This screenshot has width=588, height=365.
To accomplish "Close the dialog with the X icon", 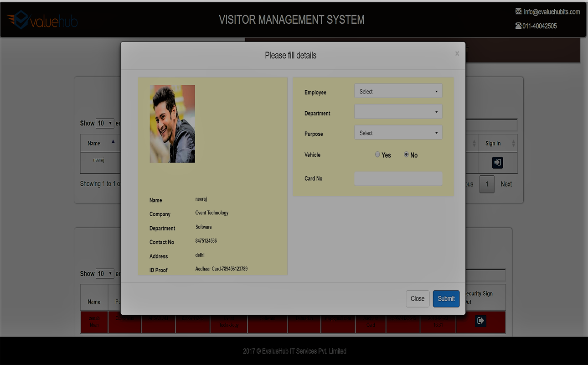I will click(457, 54).
